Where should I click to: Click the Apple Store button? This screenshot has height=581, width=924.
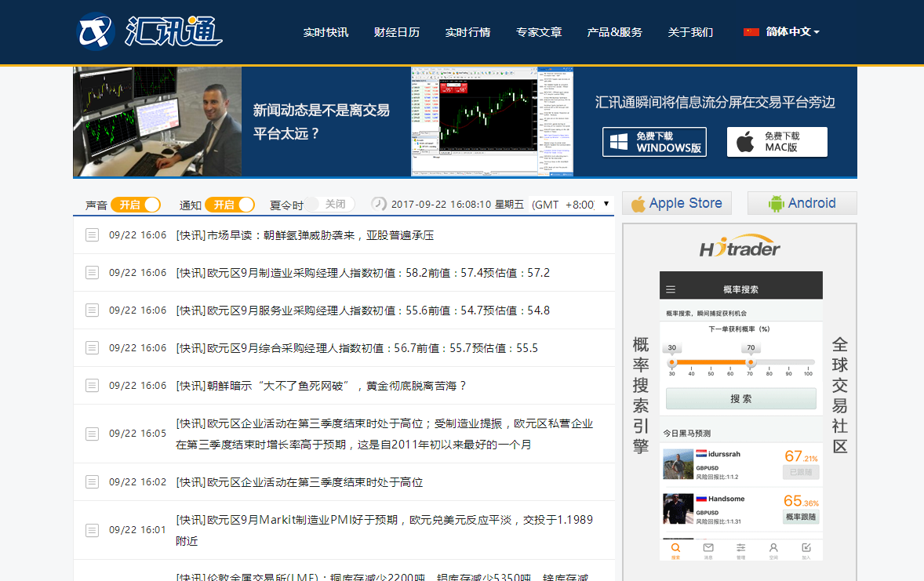(x=676, y=203)
